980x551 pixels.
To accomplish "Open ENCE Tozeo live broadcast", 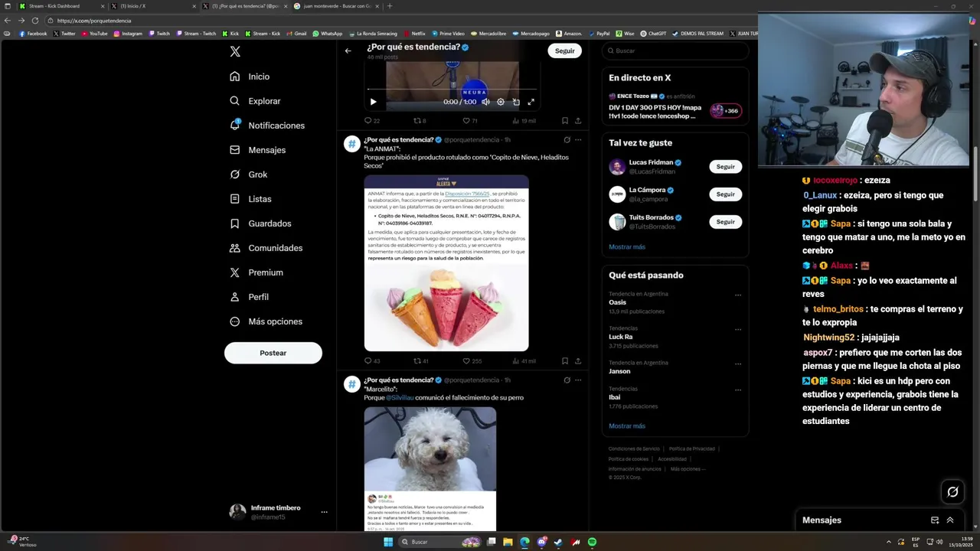I will (x=675, y=106).
